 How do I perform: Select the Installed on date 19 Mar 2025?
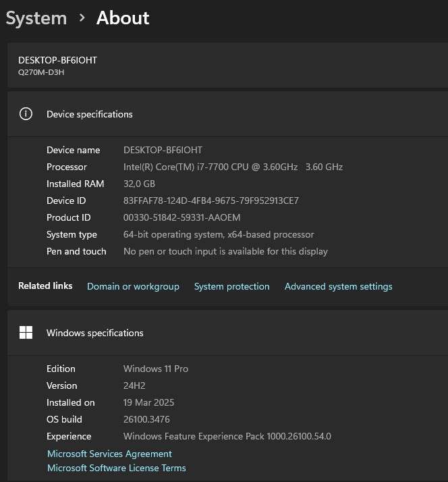click(148, 403)
